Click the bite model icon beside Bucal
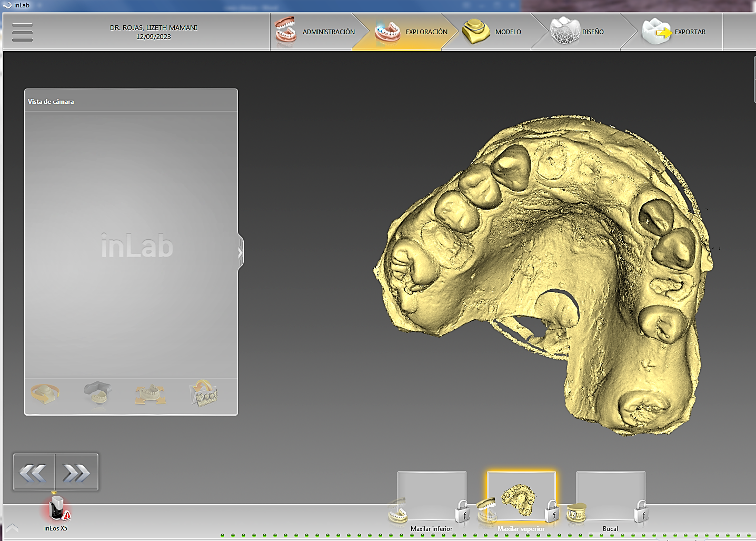 576,513
